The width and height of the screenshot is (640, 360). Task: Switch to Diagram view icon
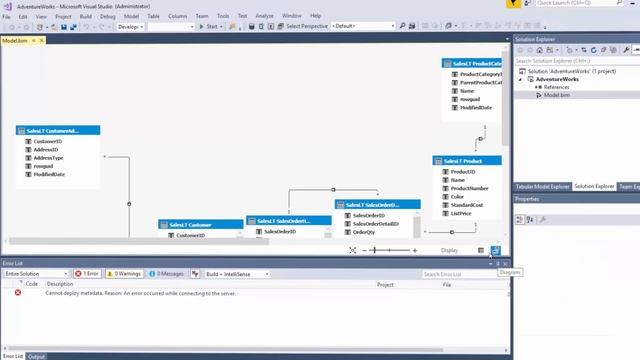pos(495,250)
